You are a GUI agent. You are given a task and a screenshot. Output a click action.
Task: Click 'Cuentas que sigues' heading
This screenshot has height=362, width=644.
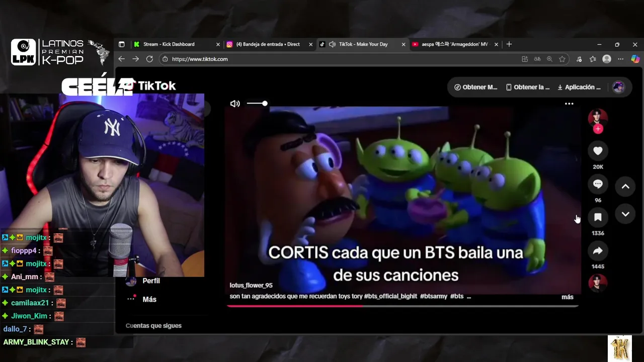[153, 326]
